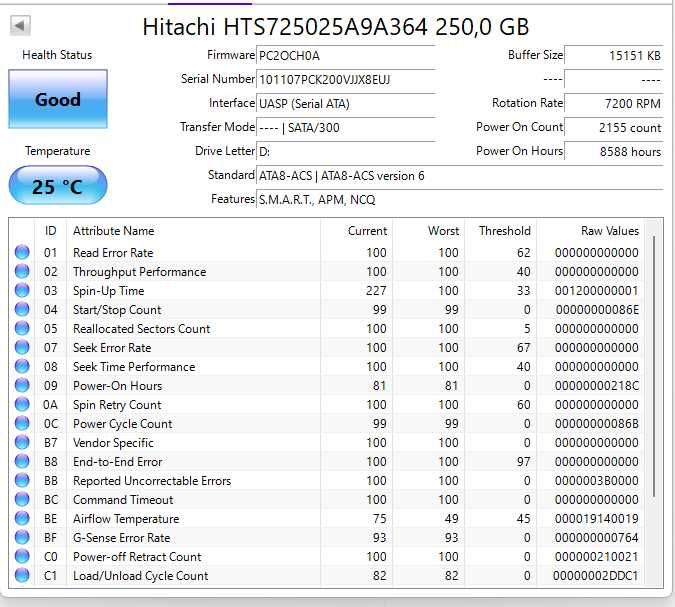This screenshot has width=675, height=607.
Task: Select the Load/Unload Cycle Count attribute name
Action: [140, 576]
